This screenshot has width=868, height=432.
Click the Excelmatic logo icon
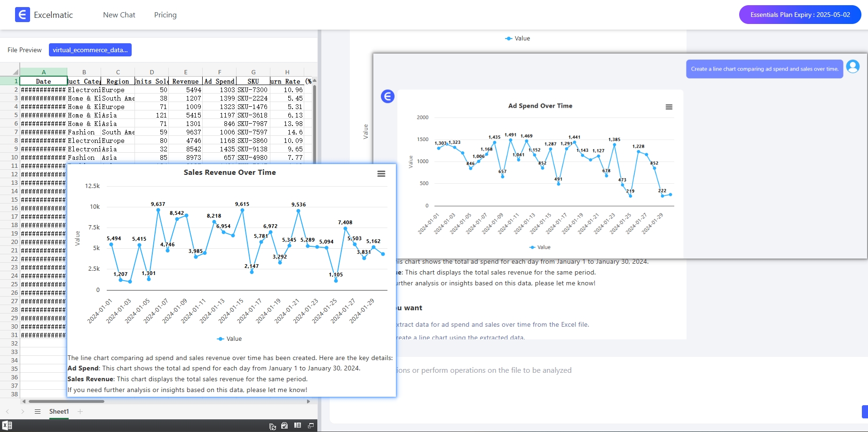click(x=22, y=15)
